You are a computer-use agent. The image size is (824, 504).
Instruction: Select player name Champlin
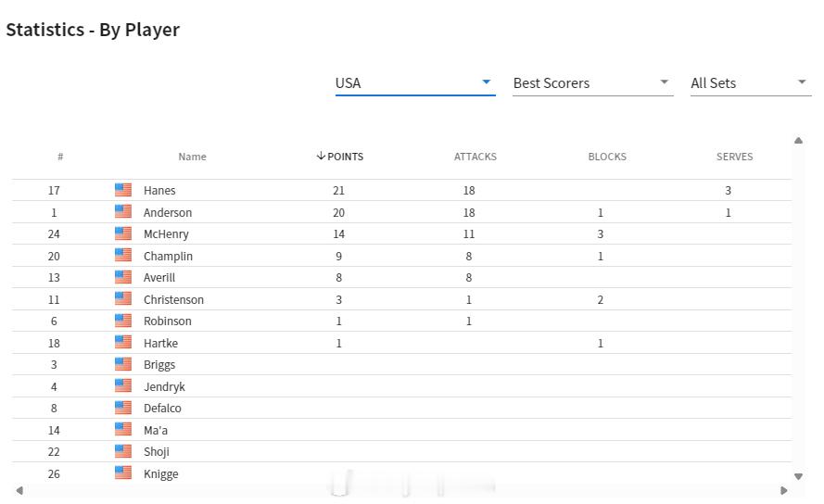click(168, 256)
